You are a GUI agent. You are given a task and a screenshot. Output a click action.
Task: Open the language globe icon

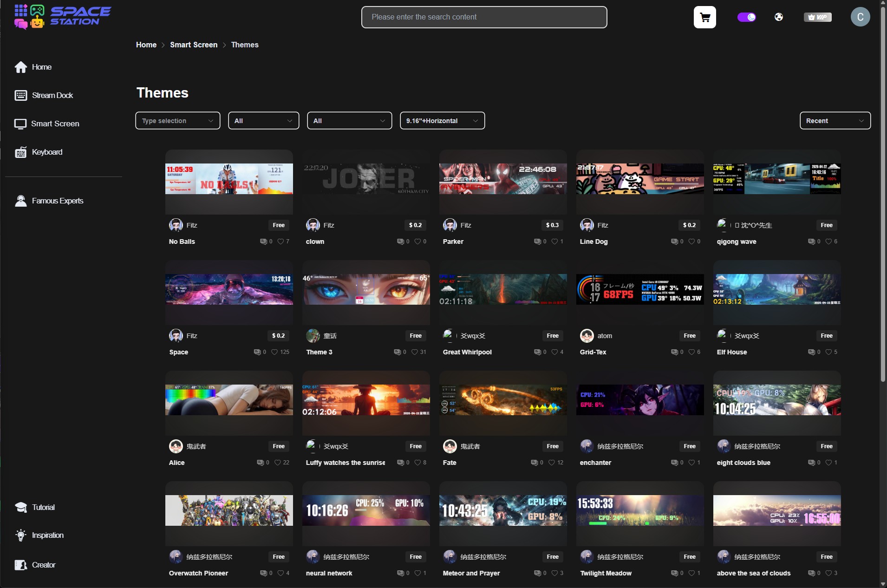779,17
